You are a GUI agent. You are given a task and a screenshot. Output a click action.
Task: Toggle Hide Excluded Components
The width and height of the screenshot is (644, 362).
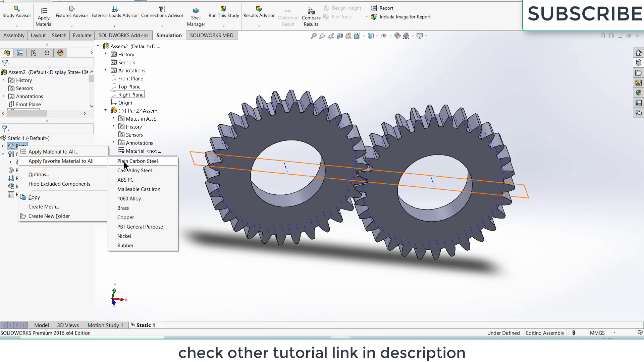(x=59, y=184)
